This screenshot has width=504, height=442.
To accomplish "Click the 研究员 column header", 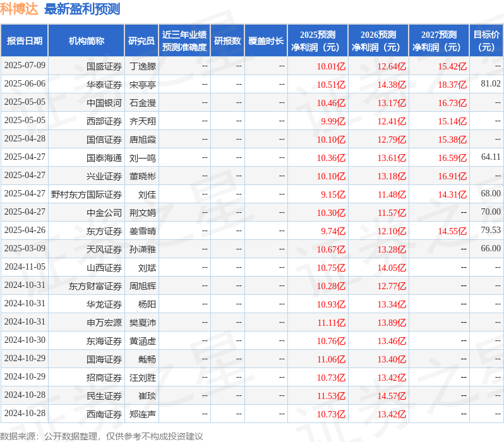I will (x=141, y=41).
